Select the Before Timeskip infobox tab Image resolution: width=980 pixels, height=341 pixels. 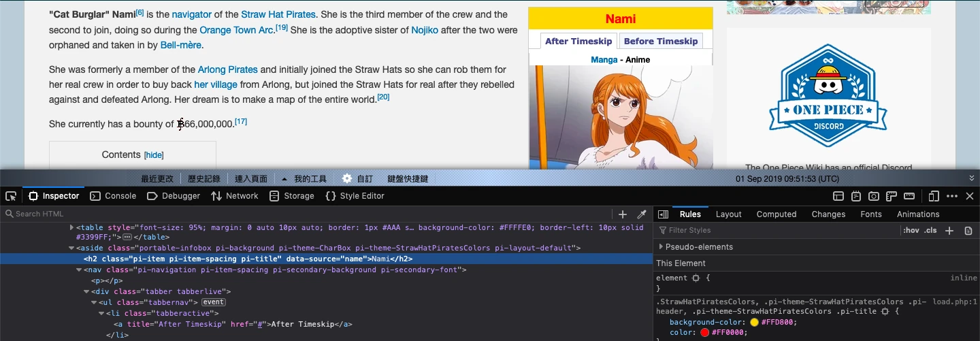pyautogui.click(x=661, y=41)
